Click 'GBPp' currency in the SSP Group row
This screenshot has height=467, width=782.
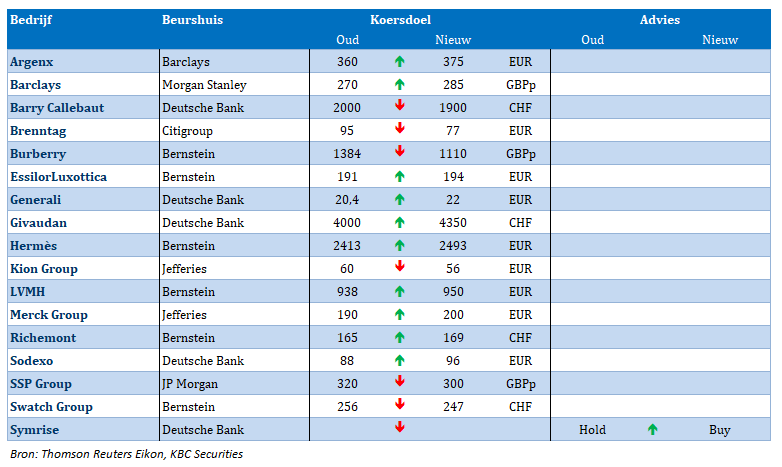point(521,384)
